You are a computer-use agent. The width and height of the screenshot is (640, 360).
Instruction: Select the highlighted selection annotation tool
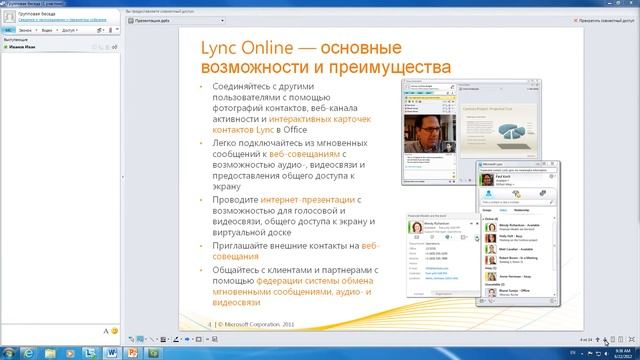(x=140, y=339)
